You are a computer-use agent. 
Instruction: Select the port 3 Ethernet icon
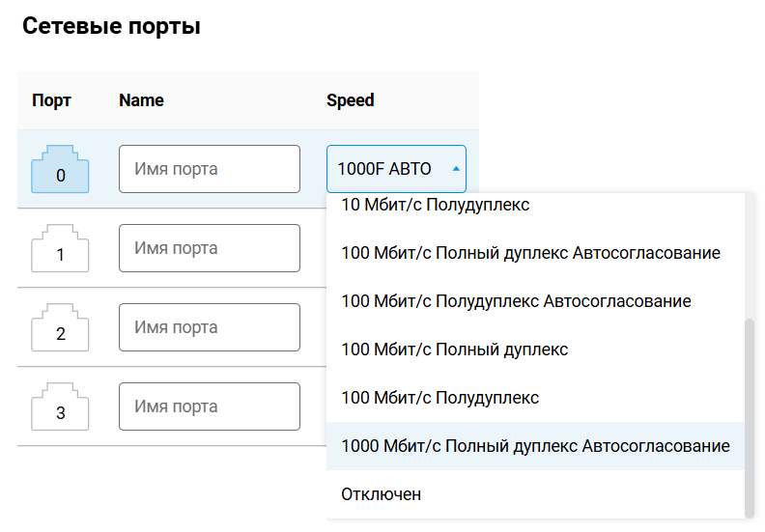(x=60, y=406)
